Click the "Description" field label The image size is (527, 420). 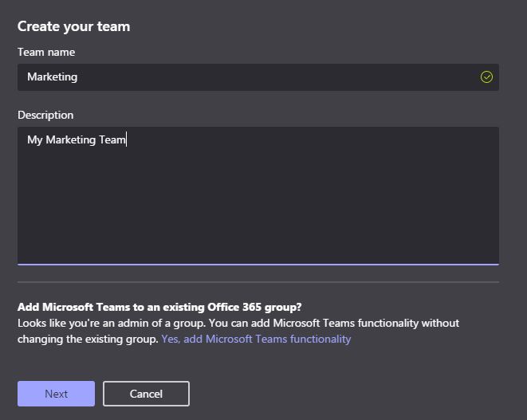(x=45, y=115)
